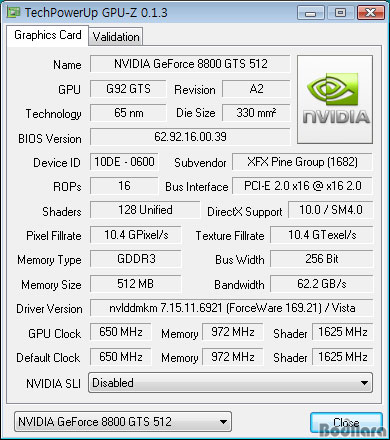Click the GPU Clock 650 MHz field
The width and height of the screenshot is (390, 440).
121,332
